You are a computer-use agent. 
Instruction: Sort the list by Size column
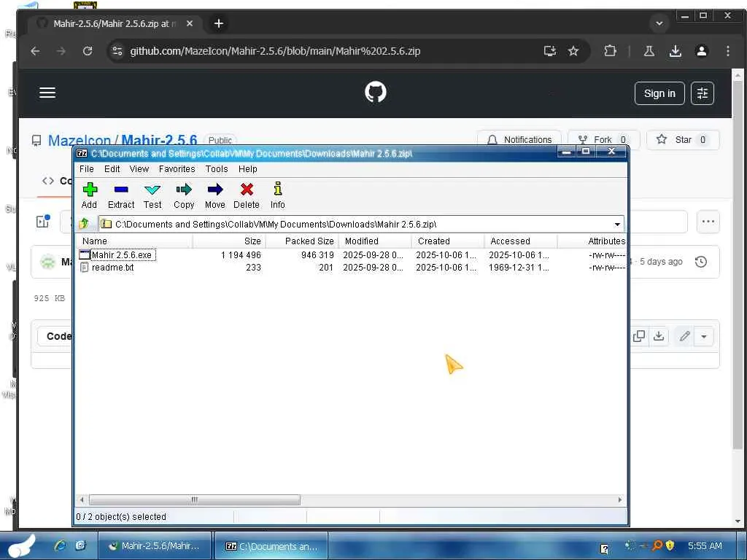coord(229,241)
